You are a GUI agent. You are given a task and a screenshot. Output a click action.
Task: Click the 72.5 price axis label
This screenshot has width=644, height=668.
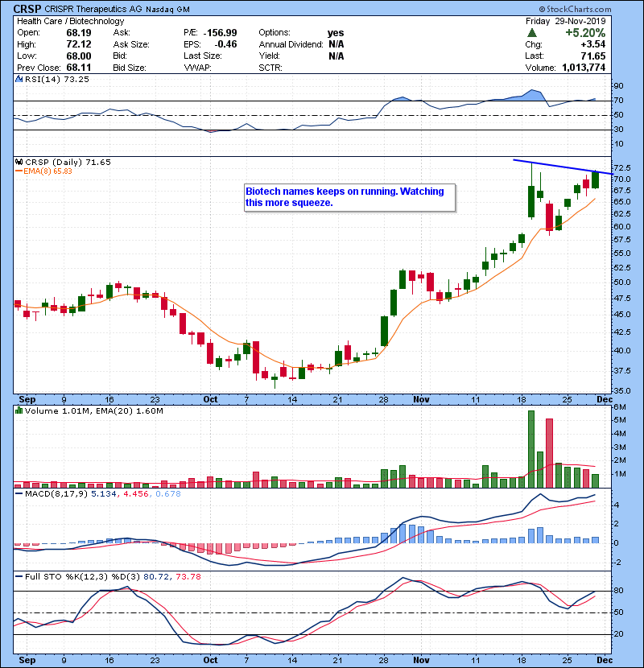click(x=622, y=167)
